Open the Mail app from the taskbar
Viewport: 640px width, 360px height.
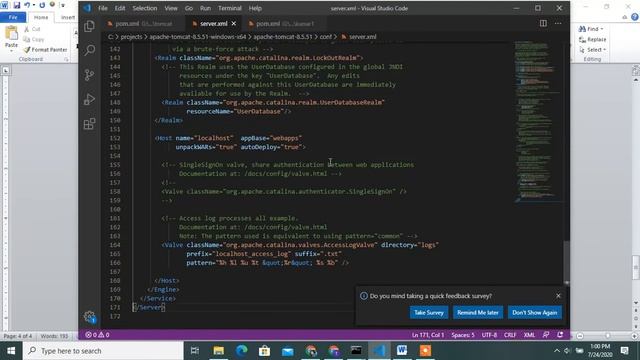(x=288, y=351)
